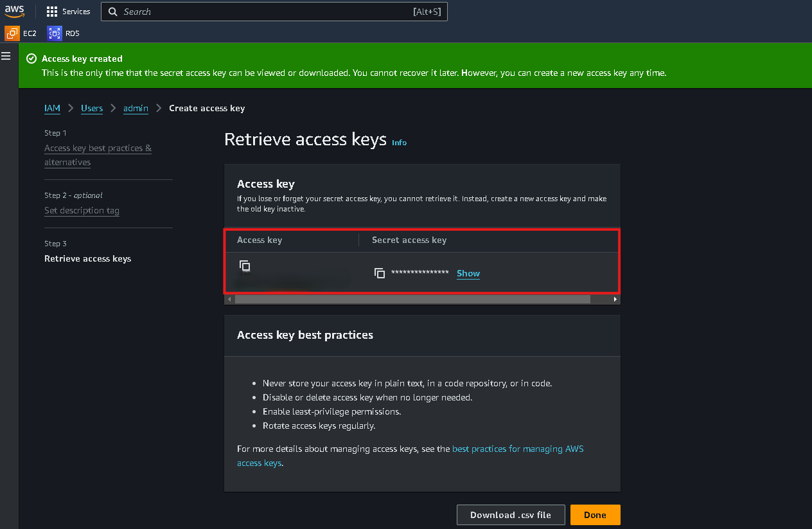The width and height of the screenshot is (812, 529).
Task: Click the AWS logo home icon
Action: click(15, 11)
